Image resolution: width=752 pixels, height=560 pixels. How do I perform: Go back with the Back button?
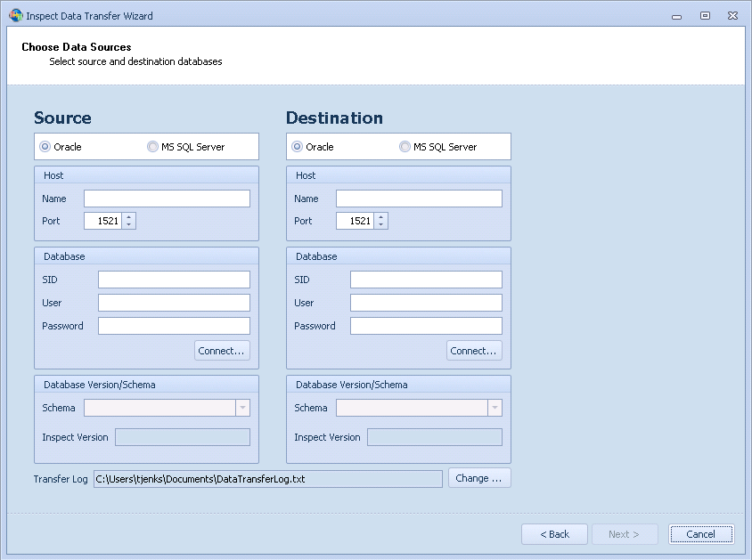tap(554, 534)
